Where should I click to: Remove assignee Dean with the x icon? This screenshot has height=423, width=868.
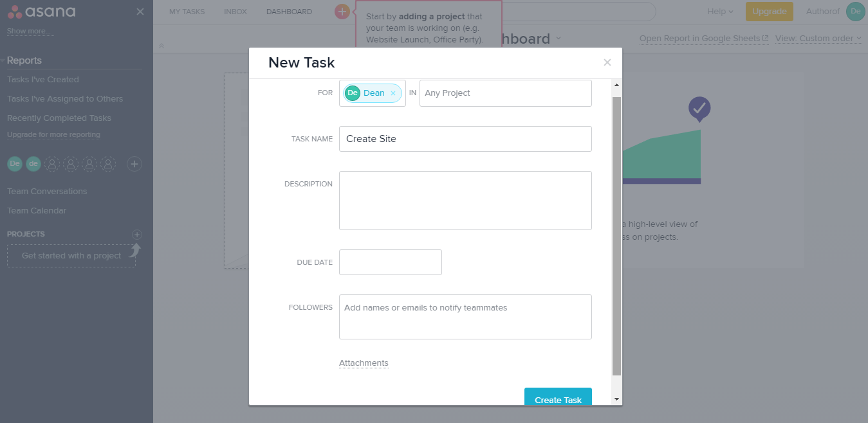[393, 93]
